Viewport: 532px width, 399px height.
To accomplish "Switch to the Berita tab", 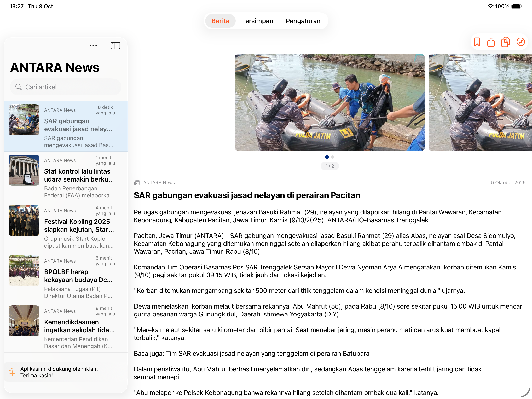I will (x=220, y=21).
